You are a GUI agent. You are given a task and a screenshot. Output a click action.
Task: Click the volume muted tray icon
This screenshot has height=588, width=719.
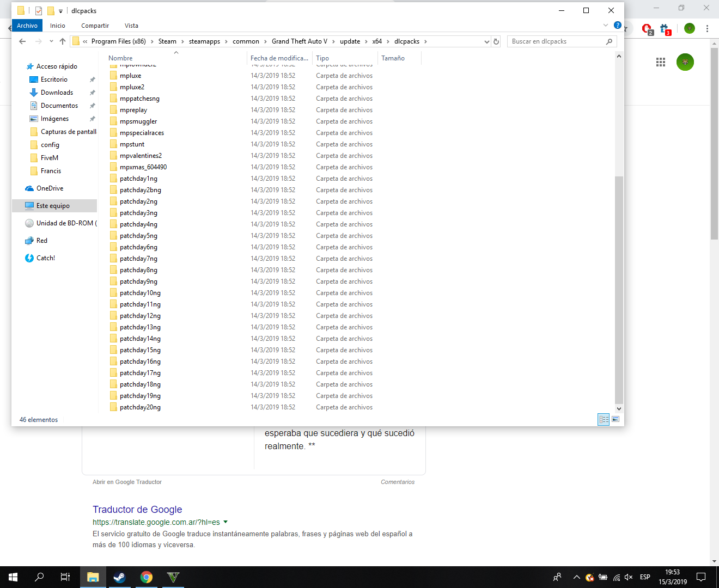pos(629,577)
